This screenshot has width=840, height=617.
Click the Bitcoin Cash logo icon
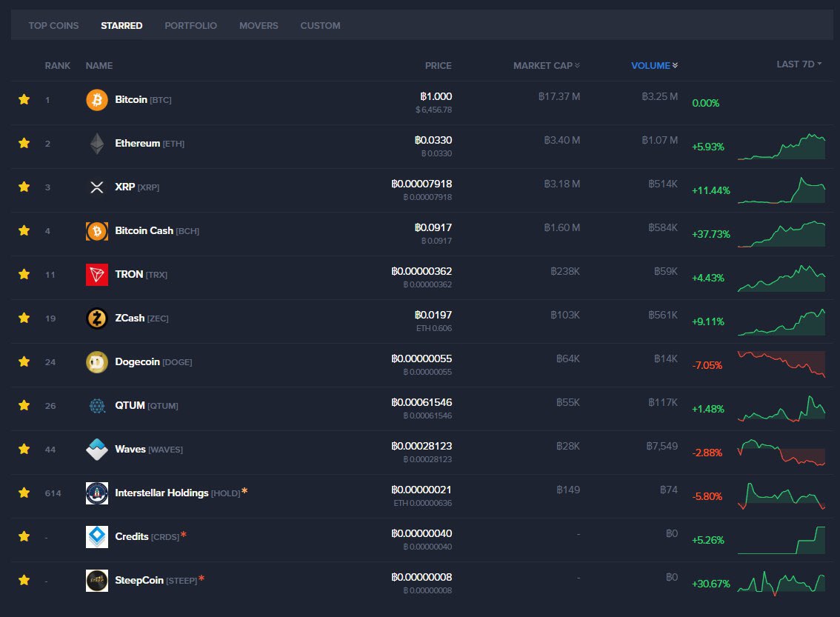pos(97,231)
